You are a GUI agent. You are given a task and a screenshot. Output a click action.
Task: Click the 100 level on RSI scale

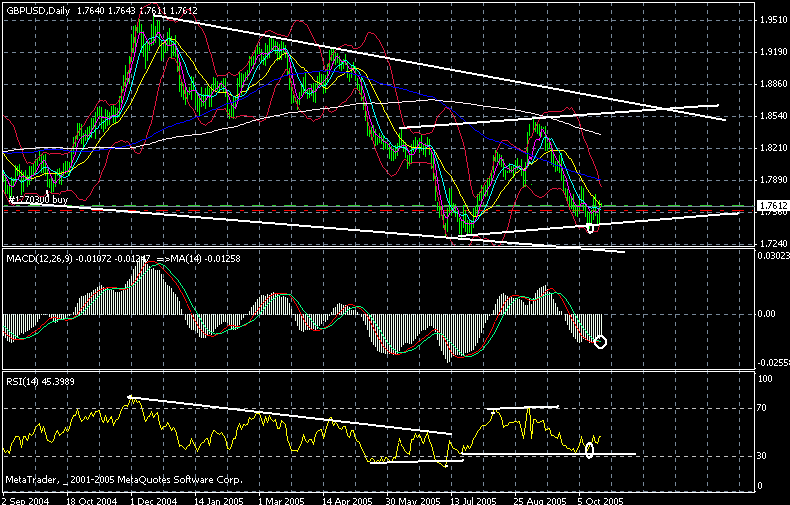coord(765,378)
